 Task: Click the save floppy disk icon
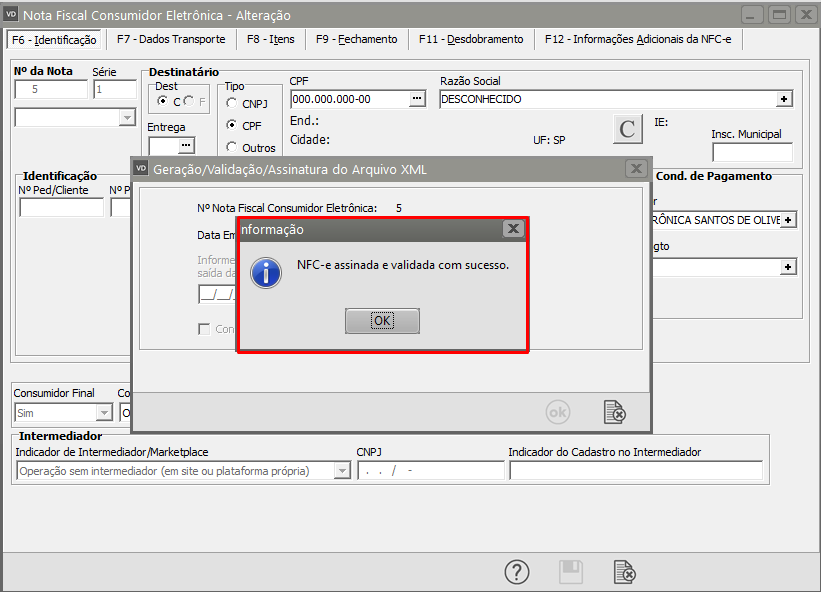[571, 572]
